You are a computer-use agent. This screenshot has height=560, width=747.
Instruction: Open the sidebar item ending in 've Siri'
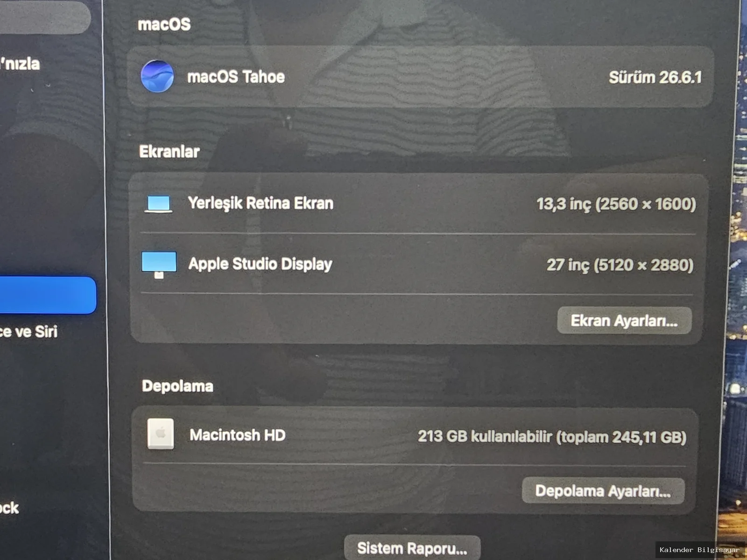coord(29,331)
